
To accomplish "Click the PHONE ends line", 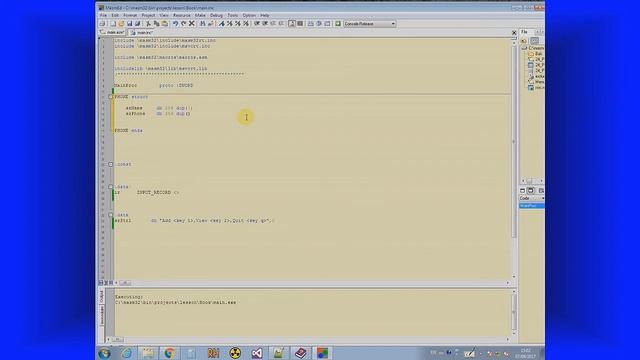I will coord(129,131).
